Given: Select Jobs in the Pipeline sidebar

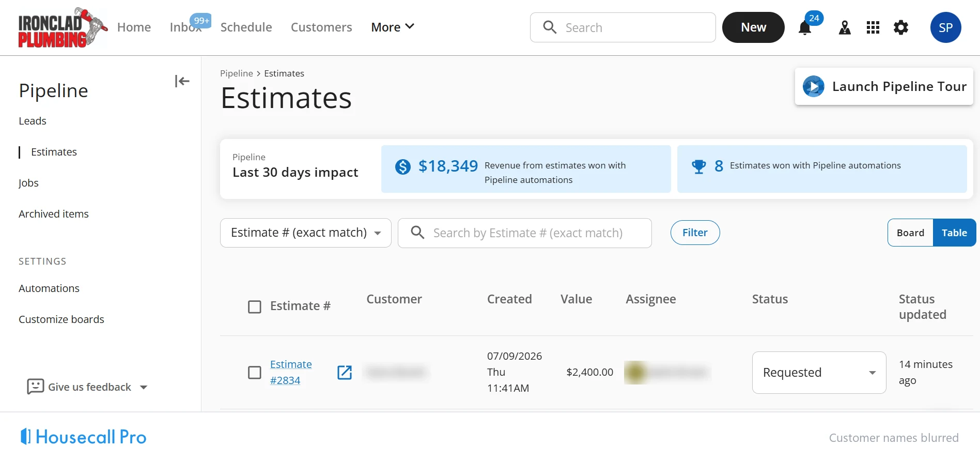Looking at the screenshot, I should point(28,183).
